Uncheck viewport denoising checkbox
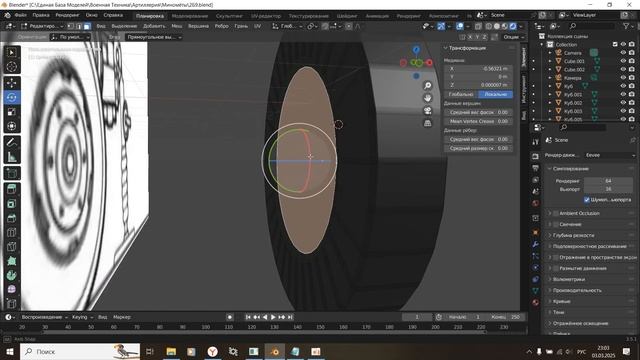Screen dimensions: 640x360 coord(587,200)
